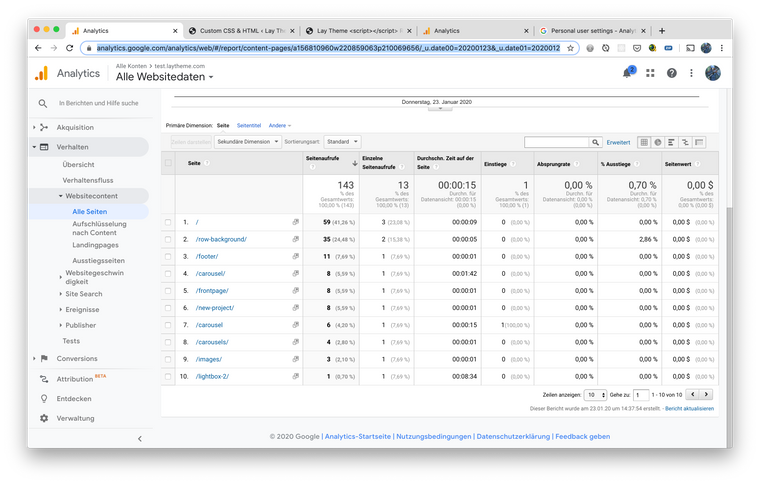Toggle the select-all checkbox in table header
The height and width of the screenshot is (484, 760).
coord(168,163)
